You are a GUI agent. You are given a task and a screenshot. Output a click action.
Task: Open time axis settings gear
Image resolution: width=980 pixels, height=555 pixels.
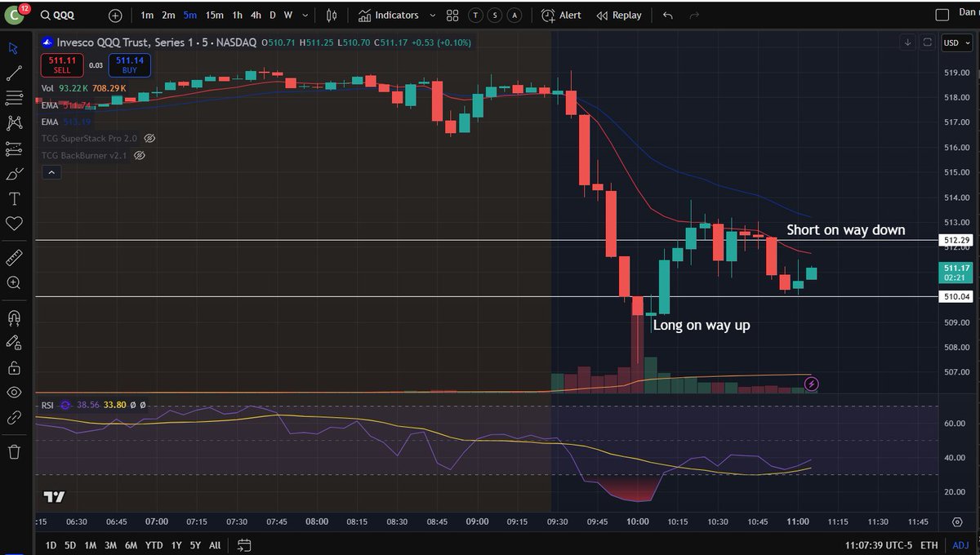(957, 522)
